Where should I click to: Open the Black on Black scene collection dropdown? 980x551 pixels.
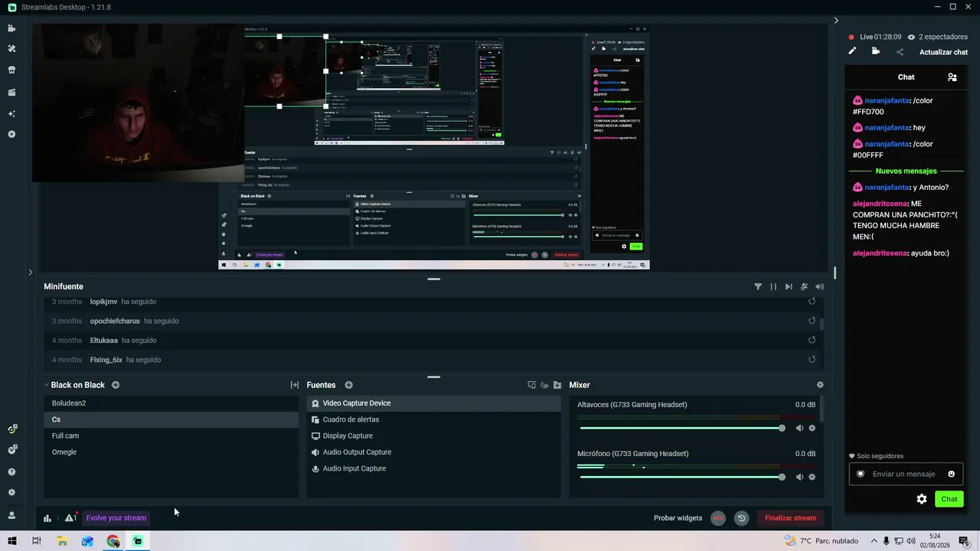click(73, 385)
